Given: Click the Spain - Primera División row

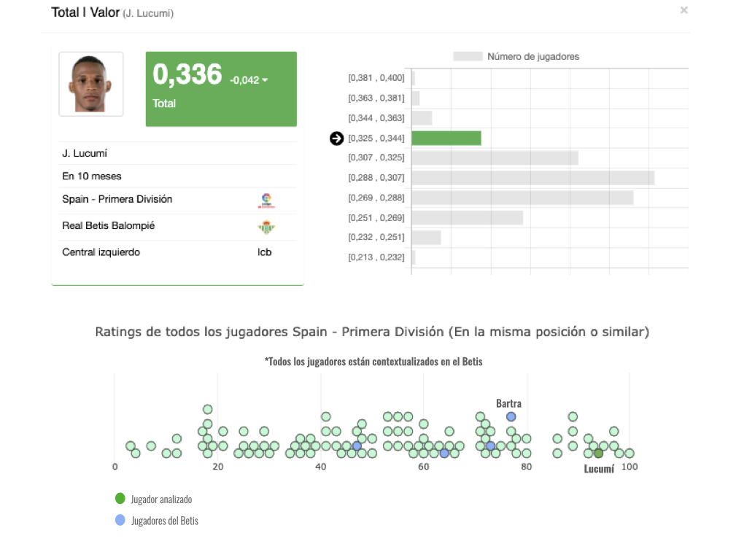Looking at the screenshot, I should click(x=177, y=200).
